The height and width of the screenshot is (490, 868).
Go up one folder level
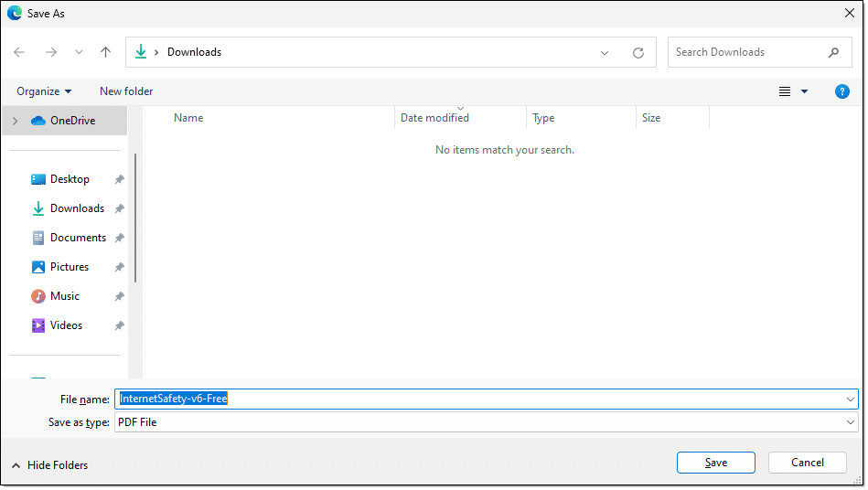[106, 53]
